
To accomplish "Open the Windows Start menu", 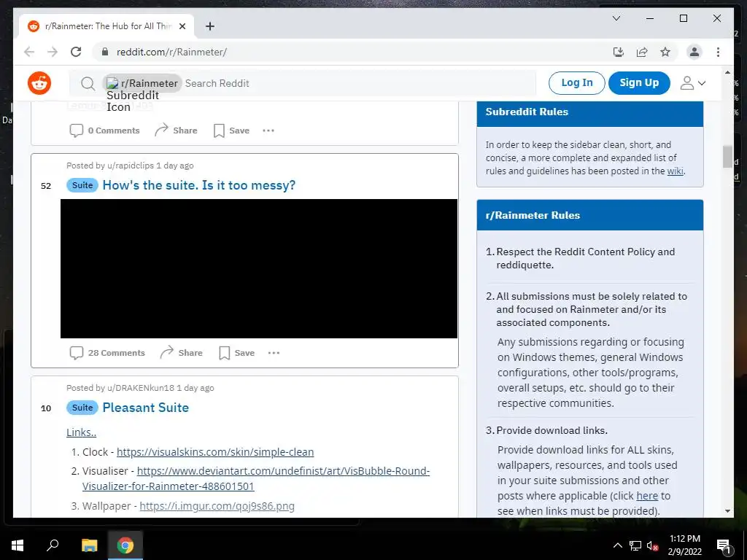I will click(x=18, y=545).
